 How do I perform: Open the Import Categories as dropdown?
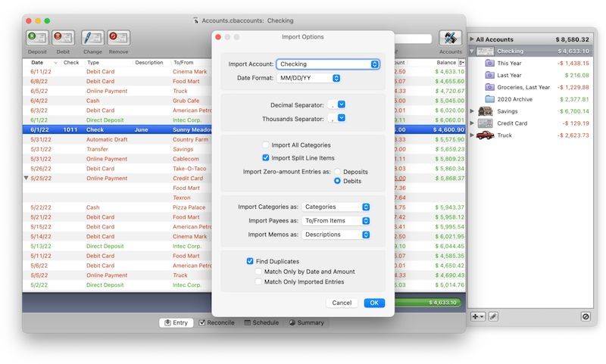coord(336,207)
